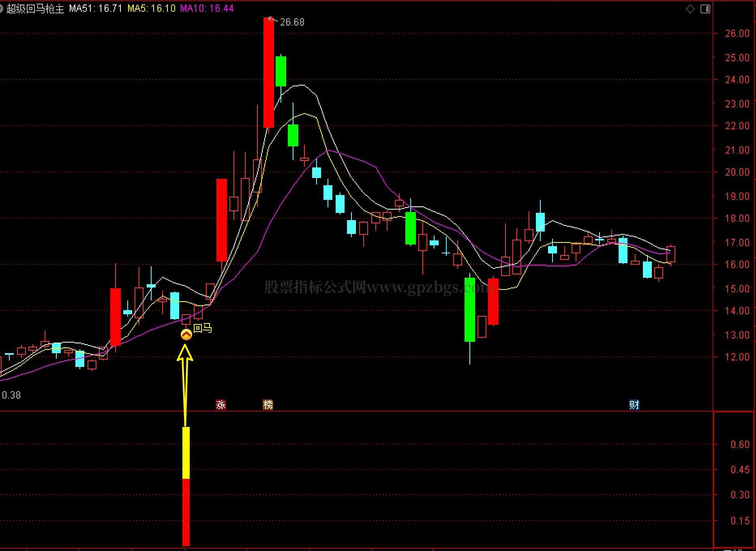This screenshot has width=756, height=551.
Task: Click the MA51: 16.71 legend
Action: [96, 9]
